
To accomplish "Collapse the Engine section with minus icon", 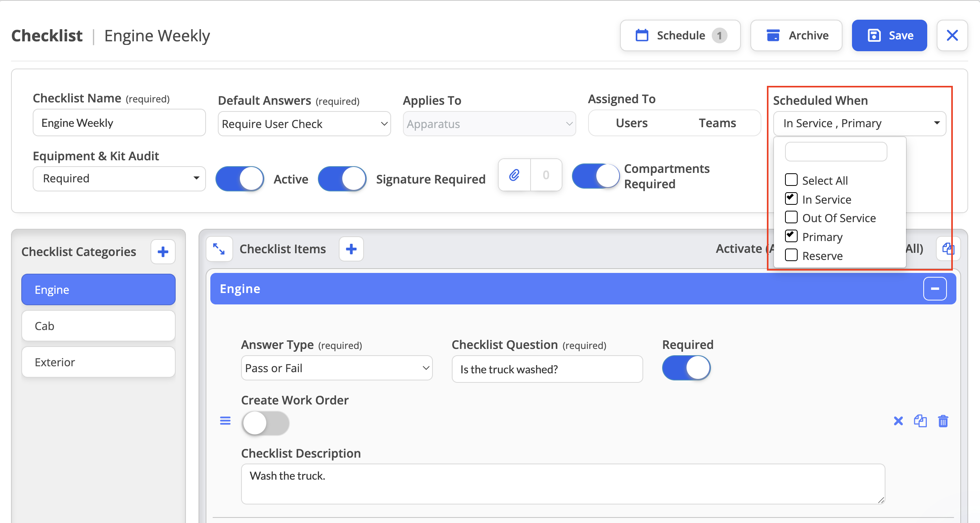I will [935, 289].
